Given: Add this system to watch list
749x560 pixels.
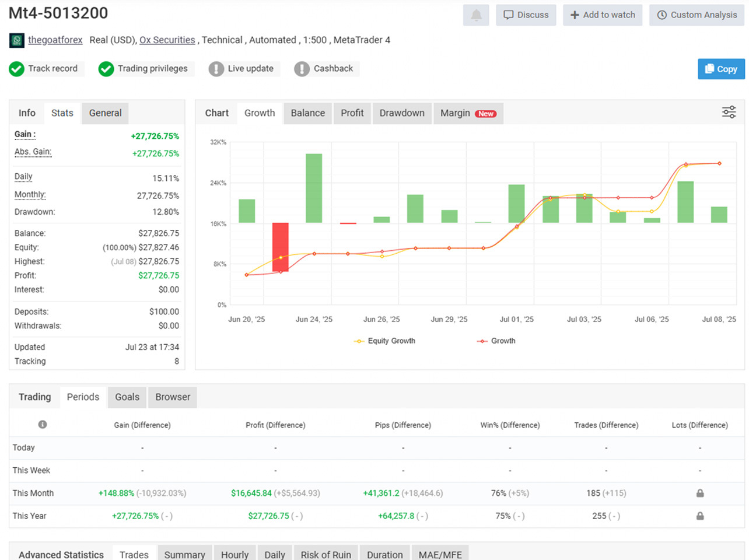Looking at the screenshot, I should coord(603,15).
